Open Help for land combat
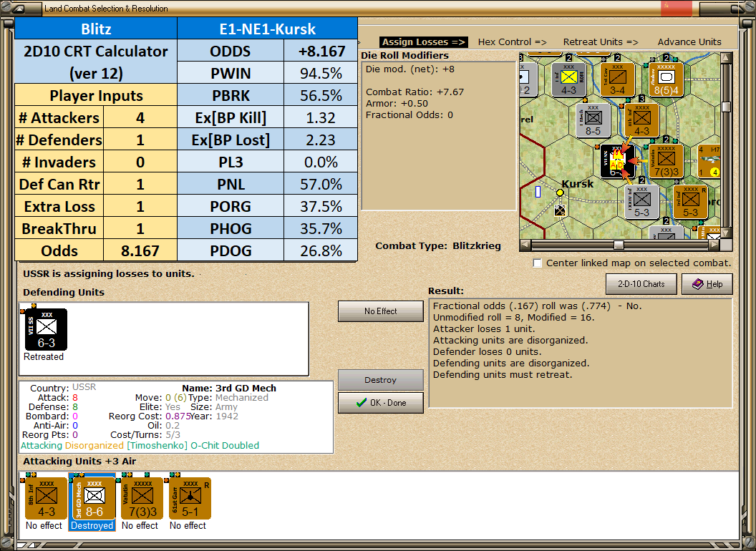 point(707,284)
